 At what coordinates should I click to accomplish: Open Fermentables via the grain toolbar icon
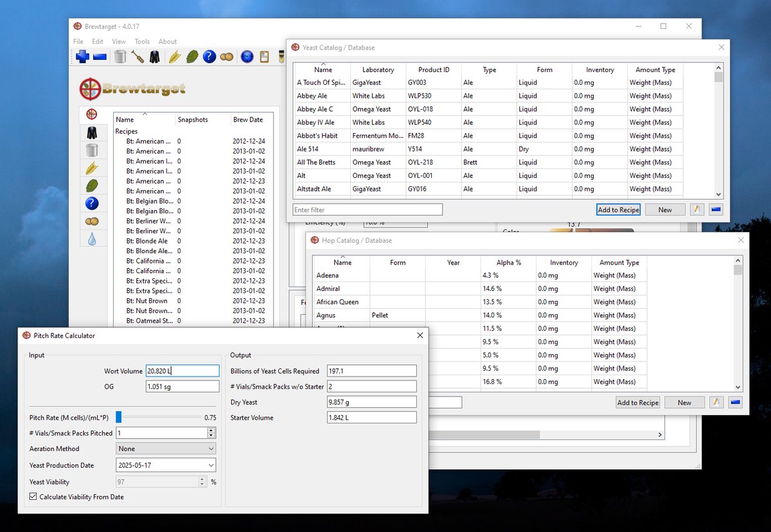click(x=174, y=57)
